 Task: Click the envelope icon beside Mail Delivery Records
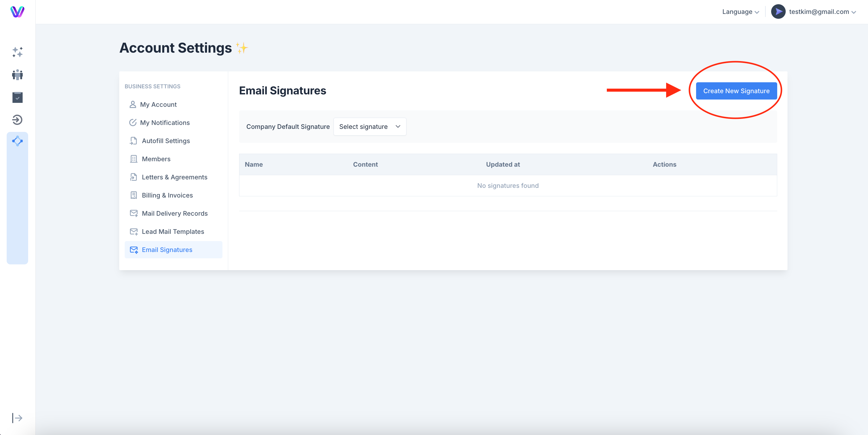pyautogui.click(x=133, y=214)
